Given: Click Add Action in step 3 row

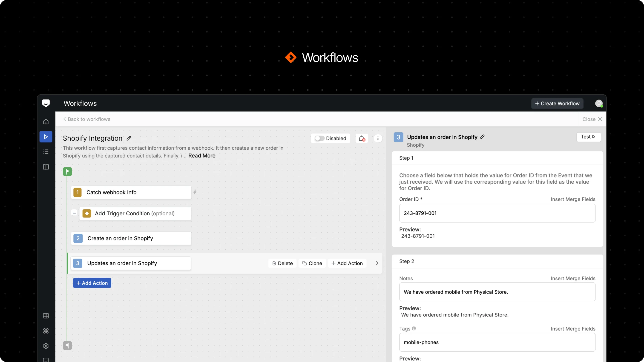Looking at the screenshot, I should point(347,263).
